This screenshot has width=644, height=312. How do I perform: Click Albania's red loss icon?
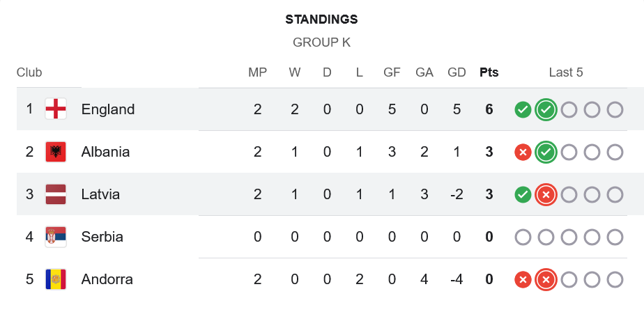[523, 152]
